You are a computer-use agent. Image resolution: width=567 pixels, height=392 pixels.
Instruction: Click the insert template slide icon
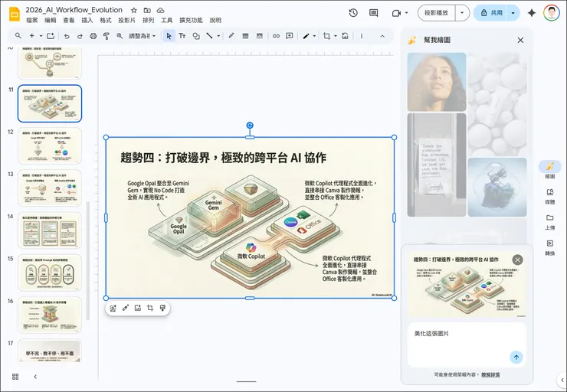point(51,36)
